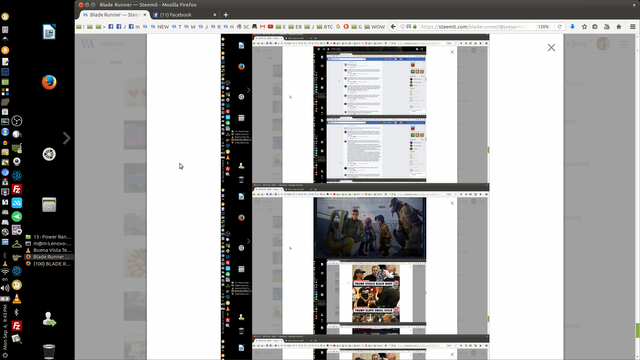The image size is (640, 360).
Task: Open the NEW Steemit bookmark
Action: tap(160, 27)
